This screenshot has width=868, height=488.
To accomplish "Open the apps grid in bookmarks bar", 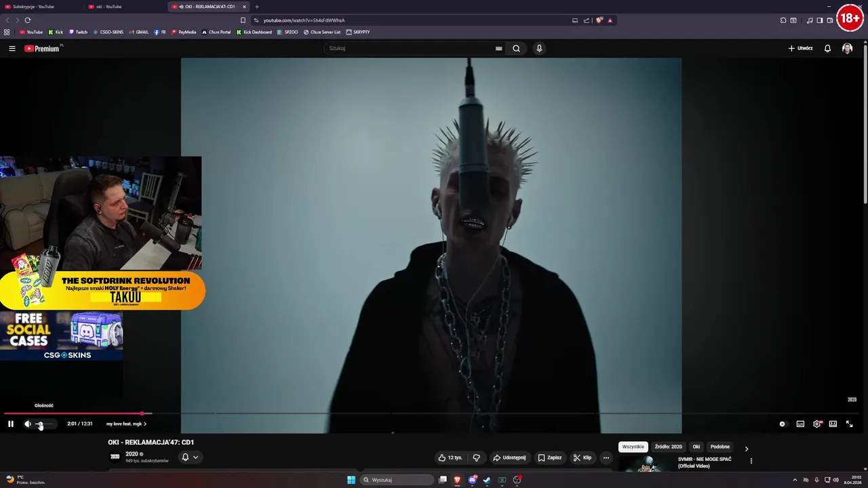I will click(7, 32).
